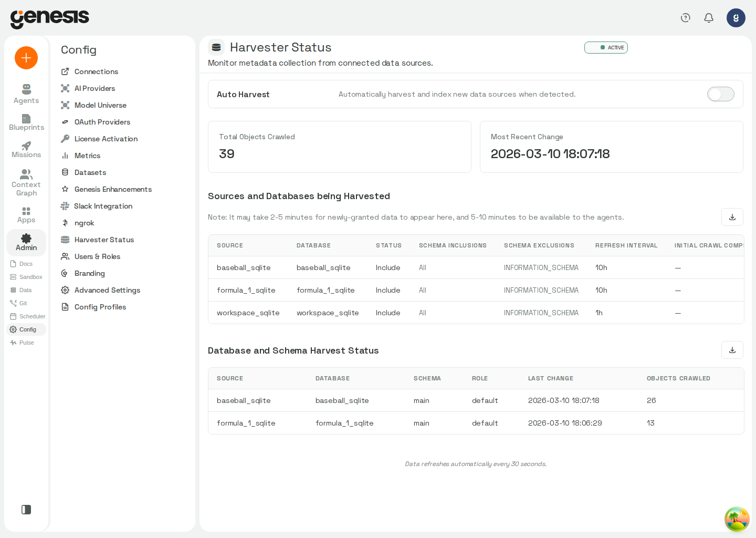Open the notifications bell

[709, 18]
